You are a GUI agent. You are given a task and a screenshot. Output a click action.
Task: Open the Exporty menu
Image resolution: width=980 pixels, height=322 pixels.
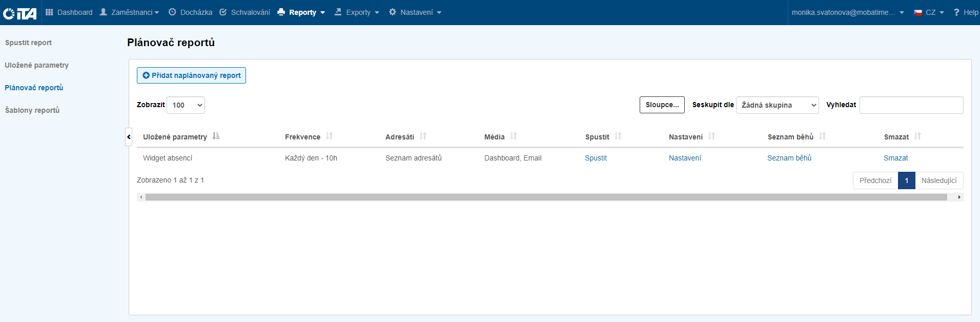[x=357, y=12]
